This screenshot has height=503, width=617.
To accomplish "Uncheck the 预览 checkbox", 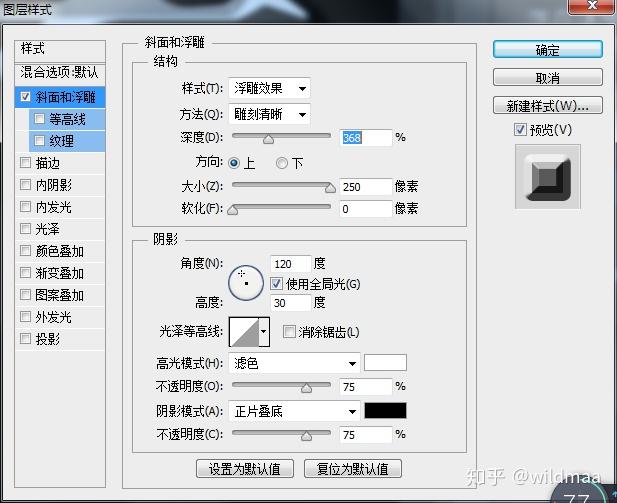I will tap(520, 129).
